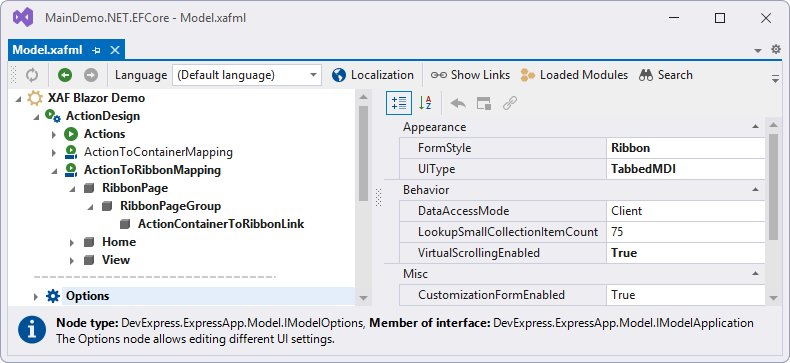Collapse the RibbonPageGroup node
Screen dimensions: 790x363
click(x=91, y=207)
